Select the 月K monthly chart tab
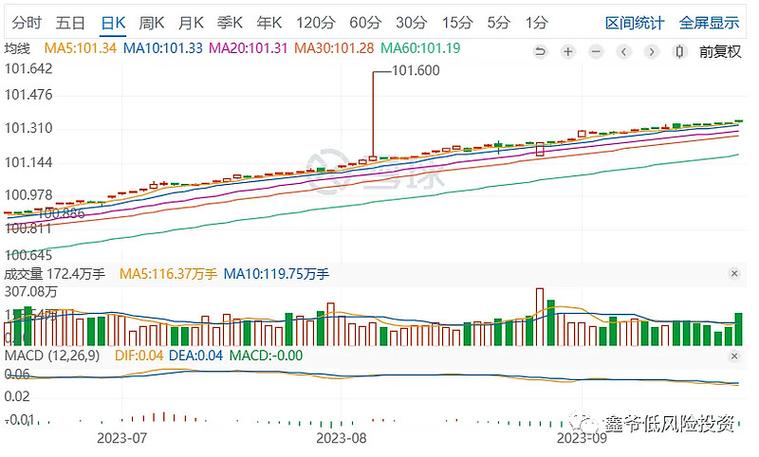759x457 pixels. [x=191, y=22]
